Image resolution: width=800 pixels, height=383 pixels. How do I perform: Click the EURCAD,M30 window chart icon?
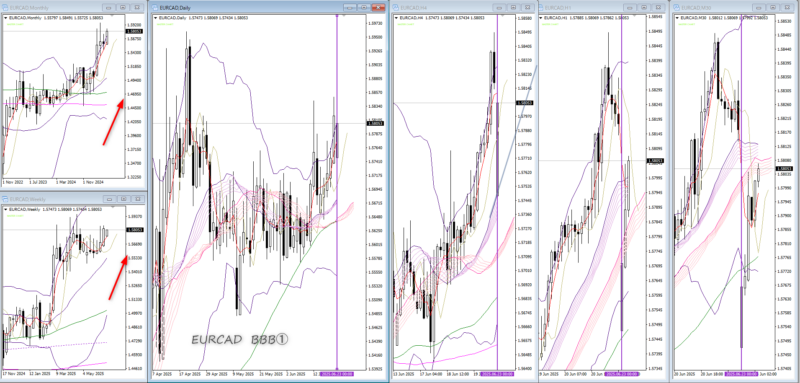coord(677,8)
